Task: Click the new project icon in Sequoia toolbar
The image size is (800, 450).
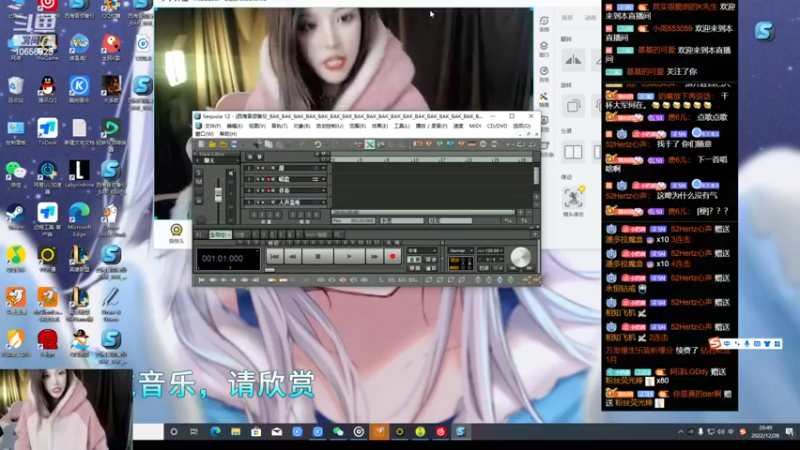Action: 202,144
